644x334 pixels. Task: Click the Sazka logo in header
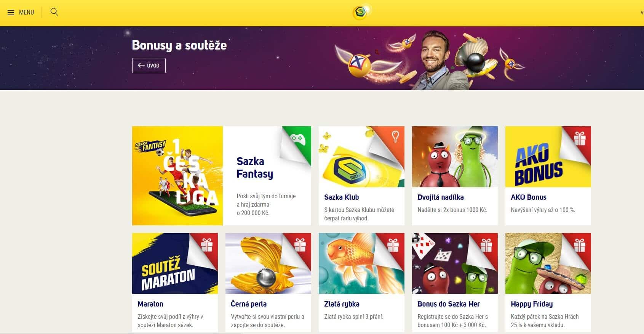coord(361,13)
